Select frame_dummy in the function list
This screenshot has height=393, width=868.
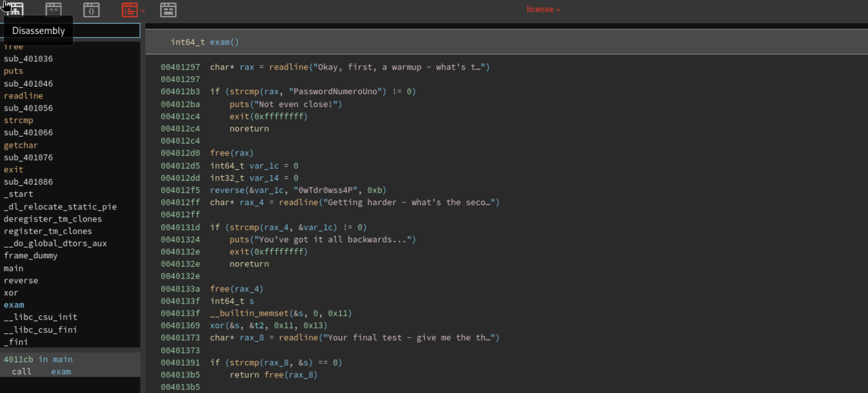(x=31, y=255)
